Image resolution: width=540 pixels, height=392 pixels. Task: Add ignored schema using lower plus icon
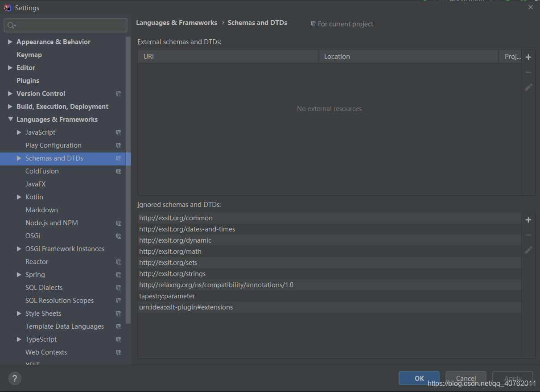click(528, 220)
